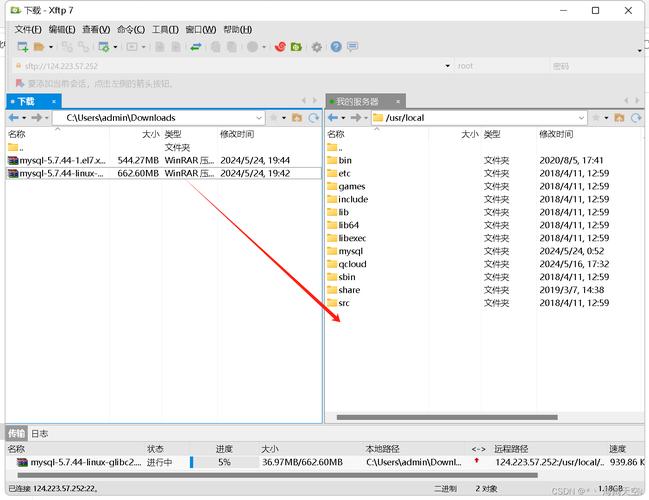Go forward in local pane
The image size is (649, 500).
[x=36, y=118]
